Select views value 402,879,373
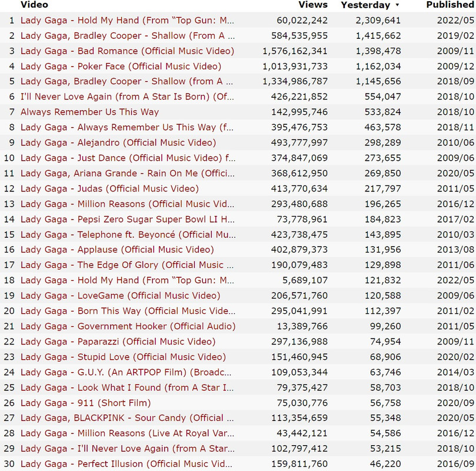Image resolution: width=476 pixels, height=471 pixels. click(x=299, y=250)
